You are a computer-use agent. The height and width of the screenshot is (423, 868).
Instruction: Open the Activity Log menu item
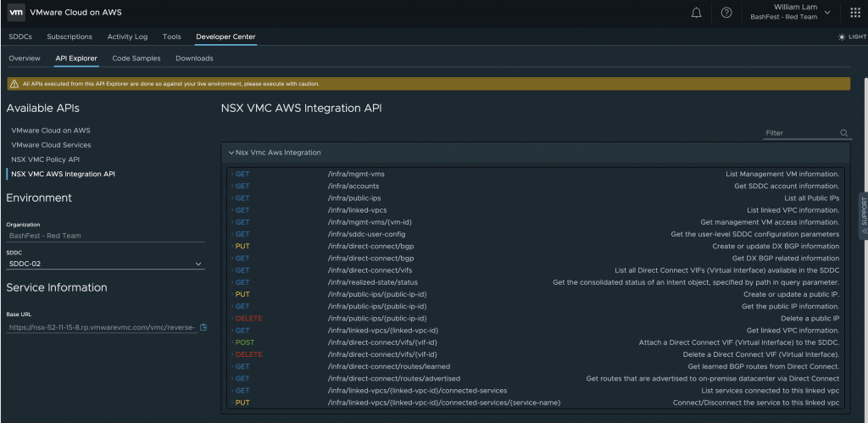coord(127,37)
